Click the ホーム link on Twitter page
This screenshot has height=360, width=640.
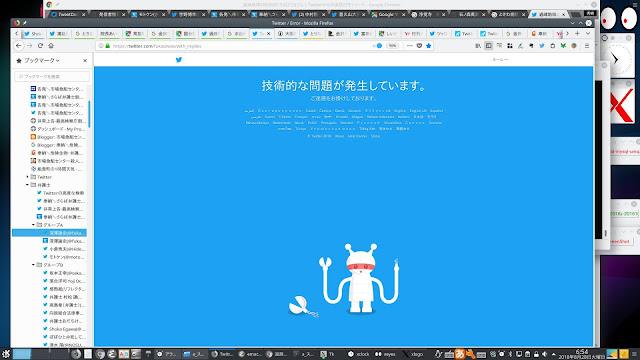coord(500,60)
